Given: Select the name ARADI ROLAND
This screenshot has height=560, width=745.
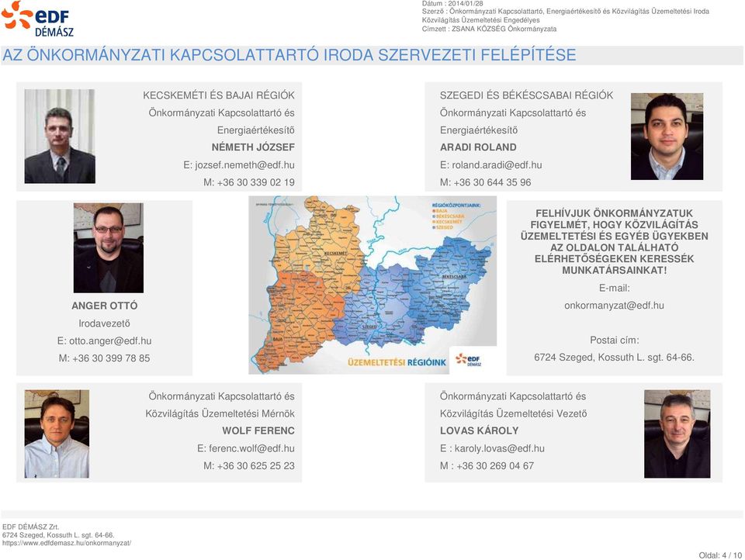Looking at the screenshot, I should 478,147.
